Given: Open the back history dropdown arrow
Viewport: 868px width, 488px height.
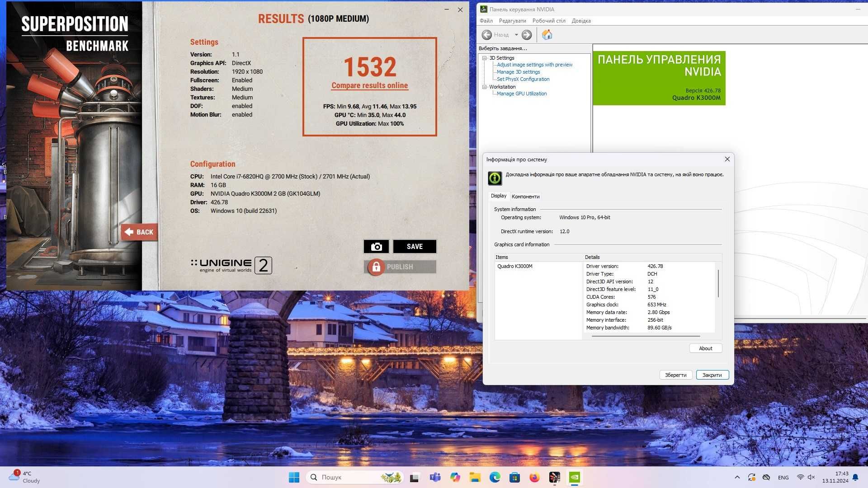Looking at the screenshot, I should [x=516, y=35].
